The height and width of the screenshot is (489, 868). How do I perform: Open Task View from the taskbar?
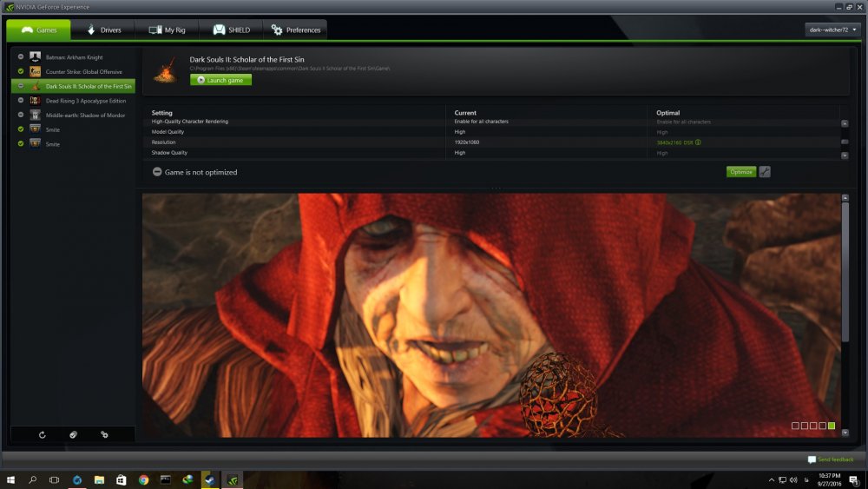tap(54, 479)
